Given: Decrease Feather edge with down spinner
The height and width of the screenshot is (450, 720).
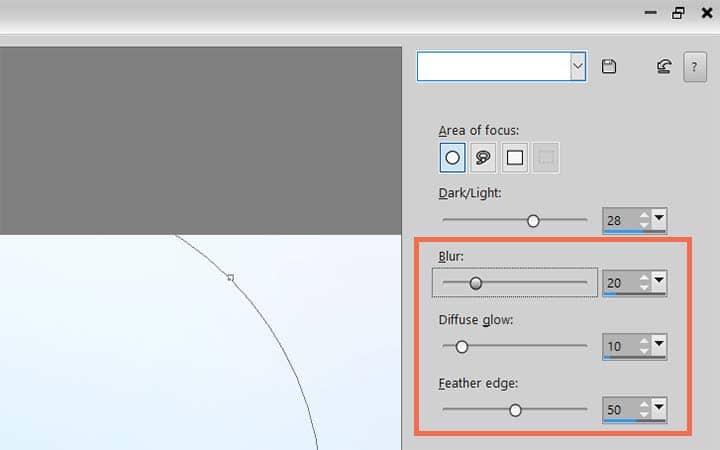Looking at the screenshot, I should pos(644,414).
